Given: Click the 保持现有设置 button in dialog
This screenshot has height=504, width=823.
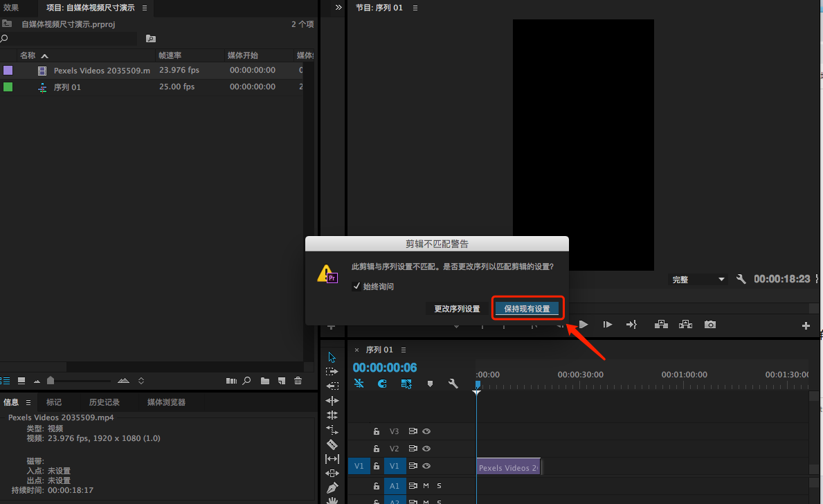Looking at the screenshot, I should (527, 309).
